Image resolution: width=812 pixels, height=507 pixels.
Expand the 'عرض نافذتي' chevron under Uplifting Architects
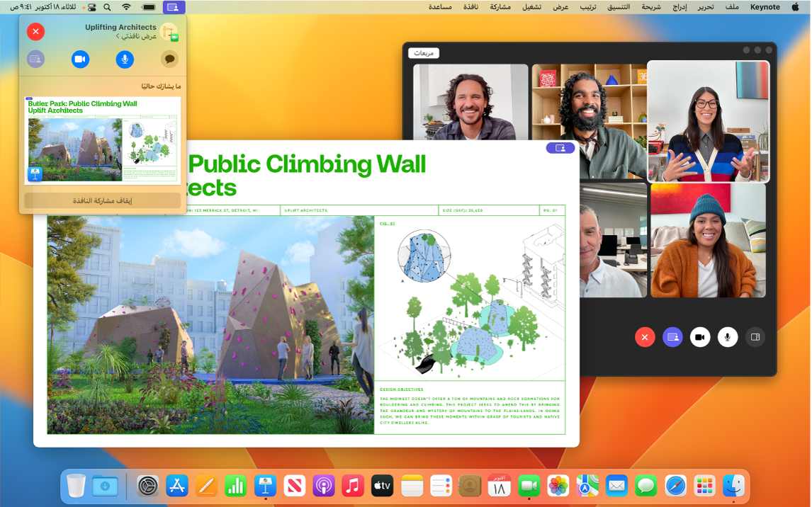click(118, 36)
